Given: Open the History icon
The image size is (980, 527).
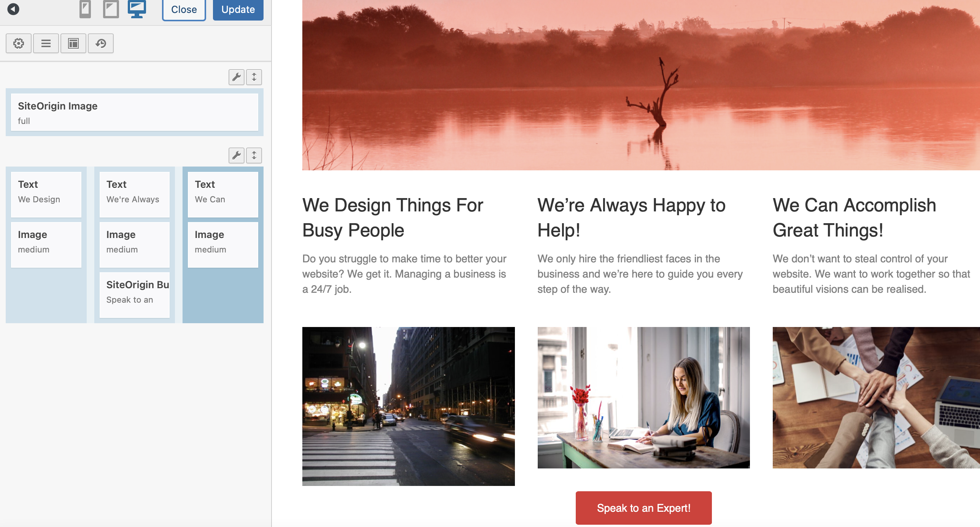Looking at the screenshot, I should click(x=101, y=43).
